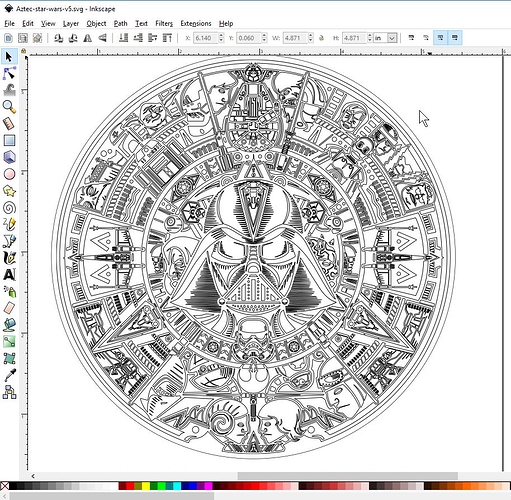Toggle move gradients with objects
Image resolution: width=511 pixels, height=500 pixels.
point(440,38)
